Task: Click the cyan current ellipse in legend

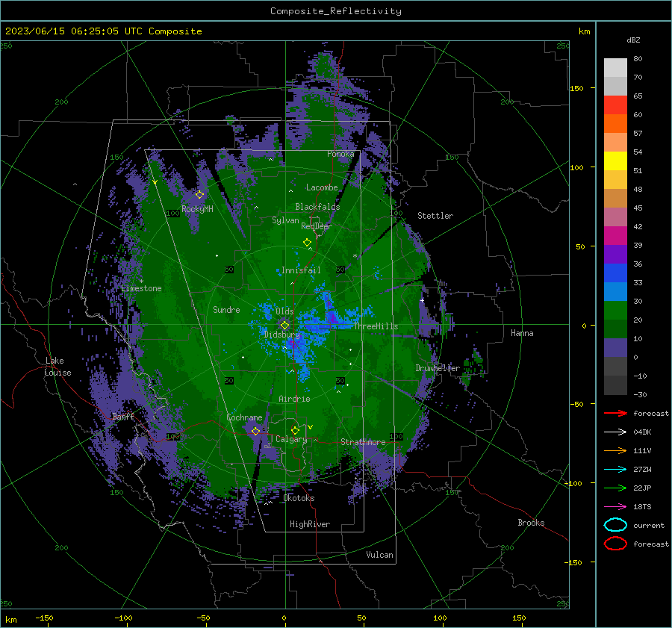Action: coord(615,525)
